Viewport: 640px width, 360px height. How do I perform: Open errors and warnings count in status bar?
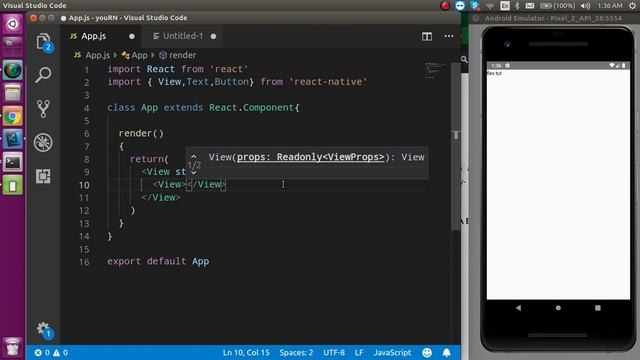pos(51,352)
